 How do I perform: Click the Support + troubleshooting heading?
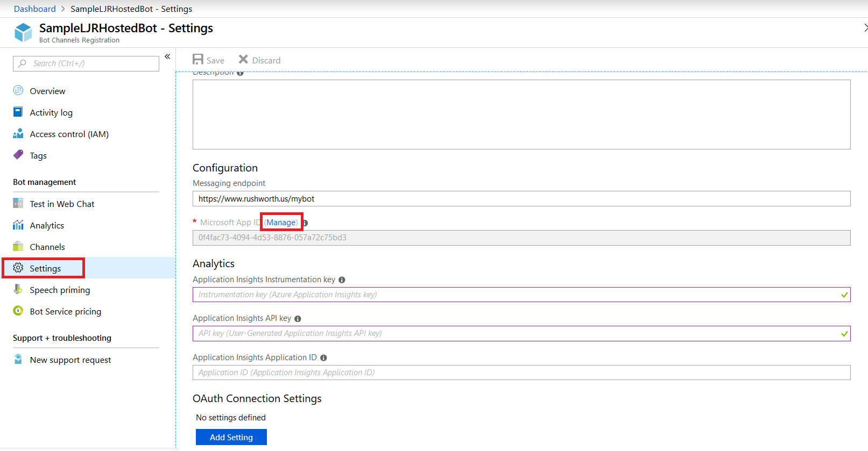pos(62,338)
